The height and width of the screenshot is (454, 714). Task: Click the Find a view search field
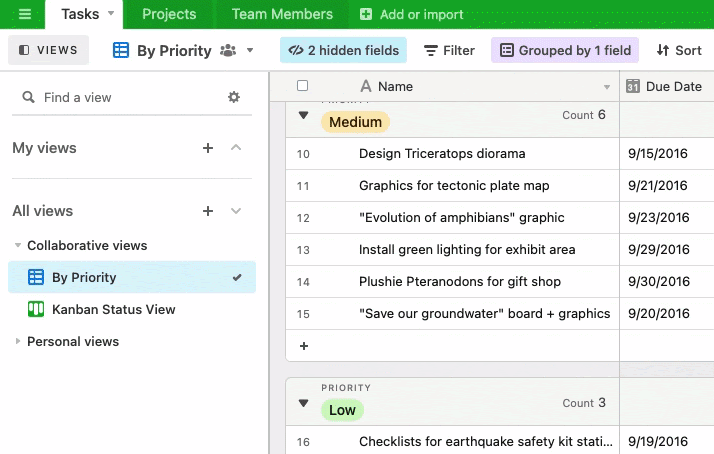130,97
